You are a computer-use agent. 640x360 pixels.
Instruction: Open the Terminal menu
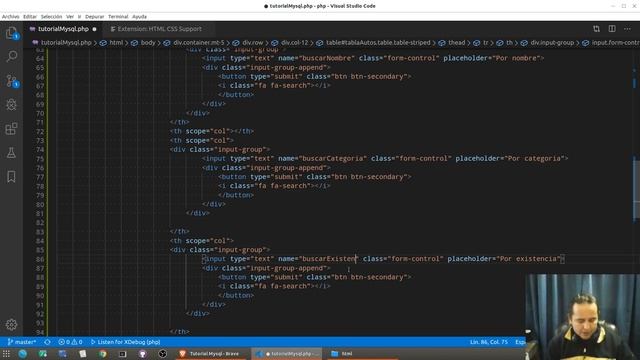(x=118, y=17)
